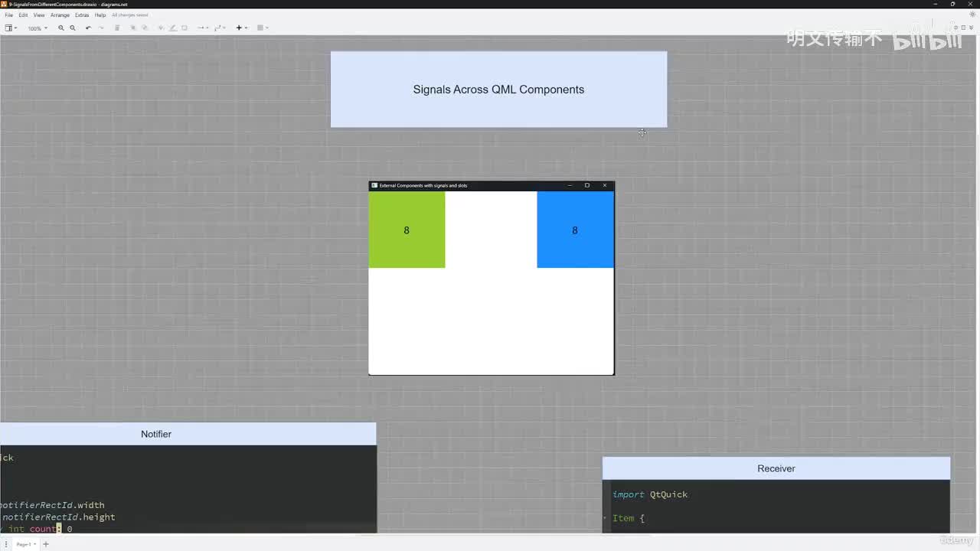The width and height of the screenshot is (980, 551).
Task: Click the green rectangle showing 8
Action: click(407, 230)
